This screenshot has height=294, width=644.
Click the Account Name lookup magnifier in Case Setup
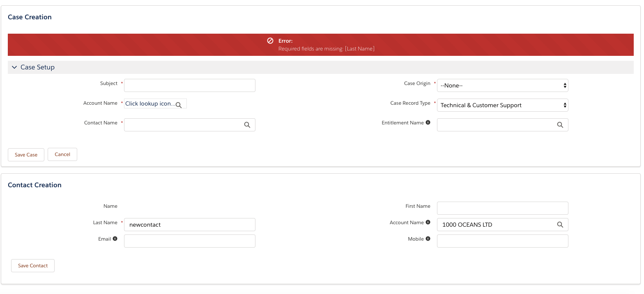(x=179, y=105)
